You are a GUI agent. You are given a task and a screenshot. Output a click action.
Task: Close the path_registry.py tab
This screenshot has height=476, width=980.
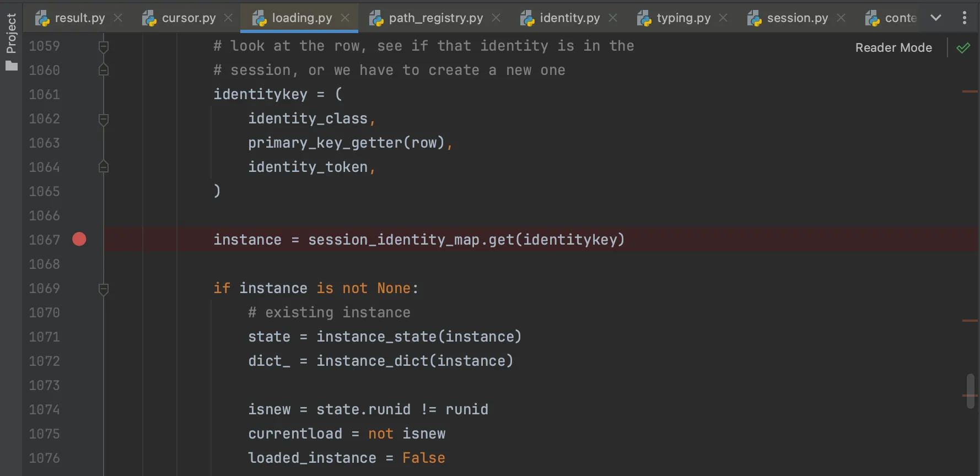[496, 18]
